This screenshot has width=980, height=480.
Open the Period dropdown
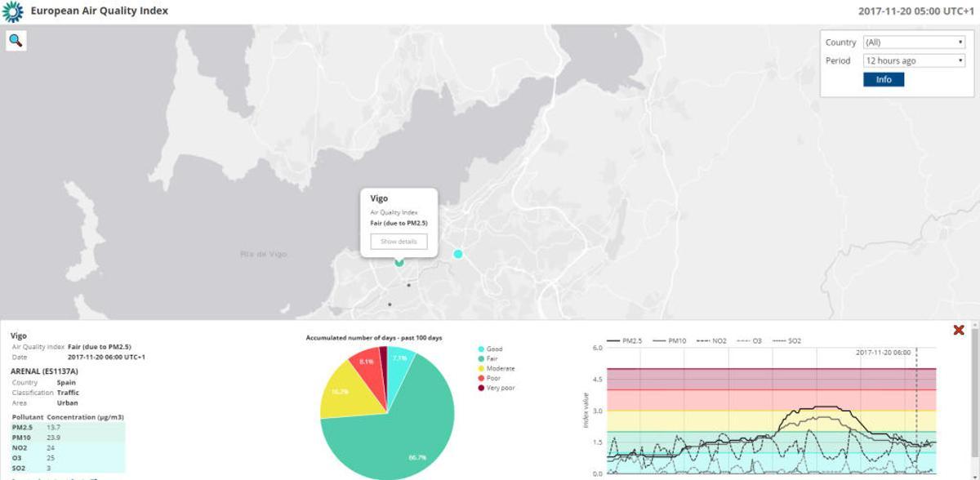point(915,60)
